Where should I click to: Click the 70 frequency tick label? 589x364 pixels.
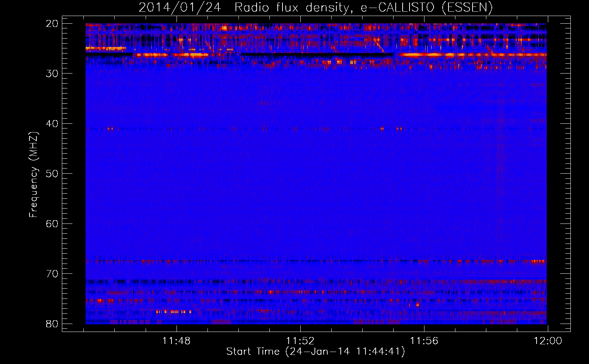click(x=52, y=274)
